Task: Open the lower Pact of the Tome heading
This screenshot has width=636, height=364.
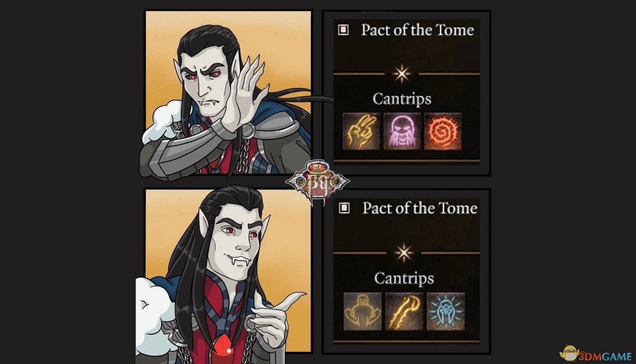Action: [x=419, y=208]
